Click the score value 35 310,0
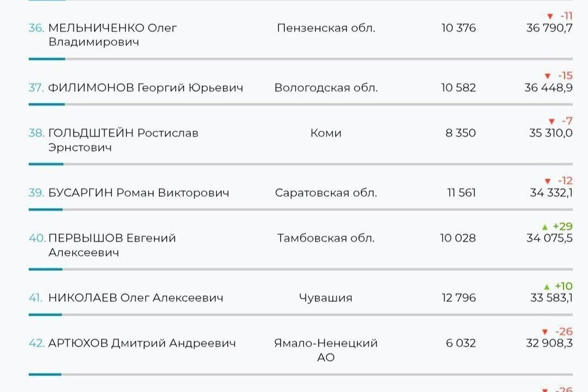This screenshot has width=588, height=392. coord(551,133)
